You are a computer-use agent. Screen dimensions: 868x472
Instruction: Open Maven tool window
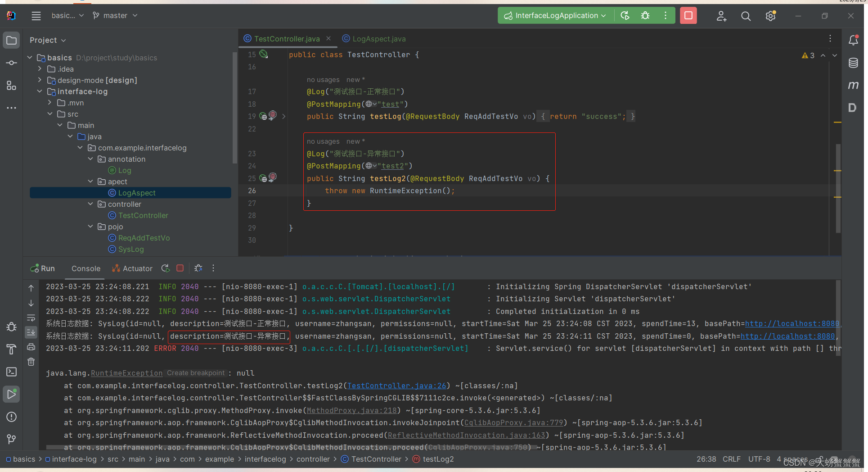[853, 85]
